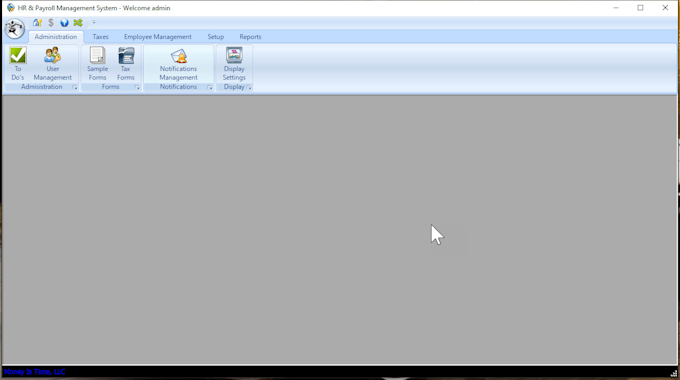Close the HR & Payroll window
Viewport: 680px width, 380px height.
[x=665, y=8]
